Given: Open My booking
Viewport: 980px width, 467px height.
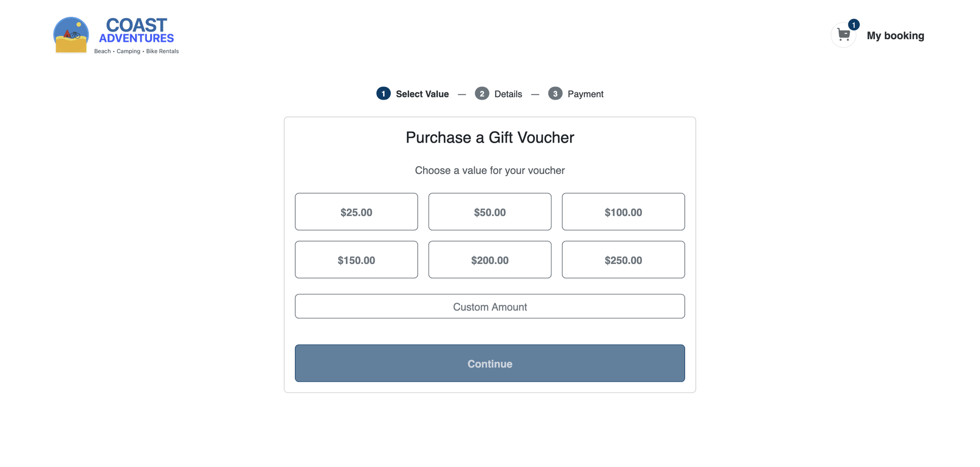Looking at the screenshot, I should click(896, 35).
